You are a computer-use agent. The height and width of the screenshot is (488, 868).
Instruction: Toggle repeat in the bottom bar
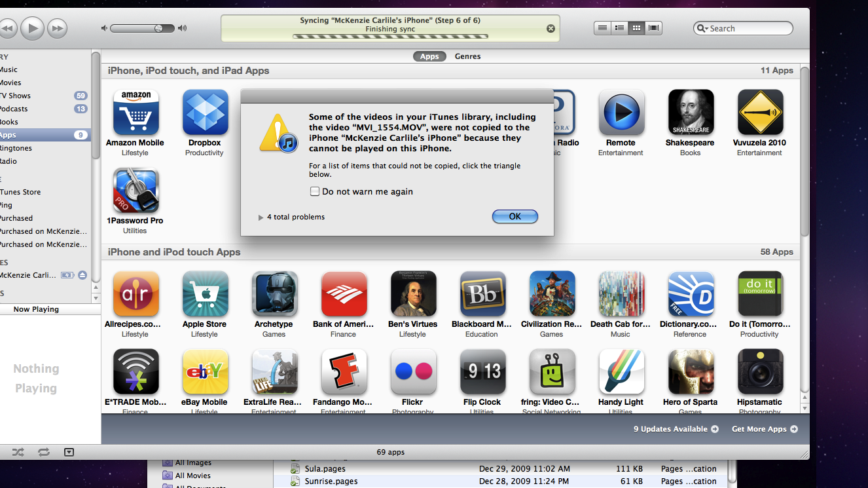tap(44, 452)
